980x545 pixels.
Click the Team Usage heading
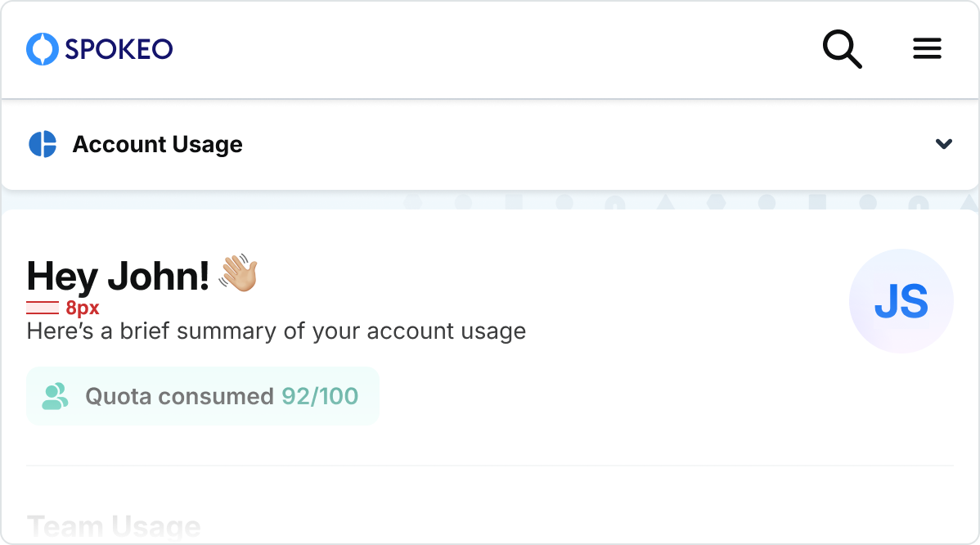(x=114, y=526)
